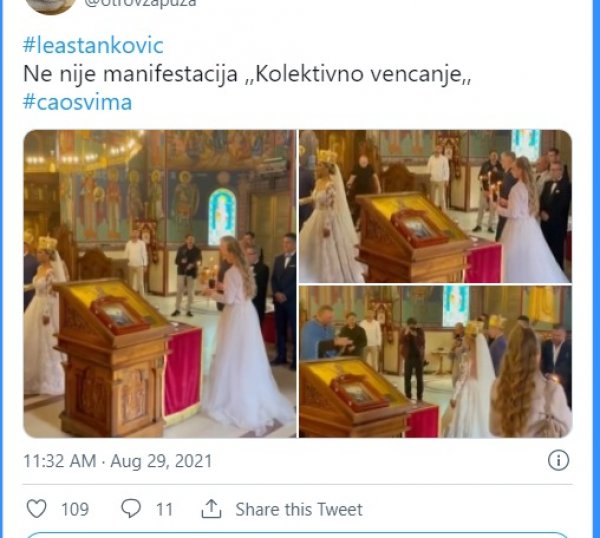
Task: Click the 11 replies count
Action: coord(165,509)
